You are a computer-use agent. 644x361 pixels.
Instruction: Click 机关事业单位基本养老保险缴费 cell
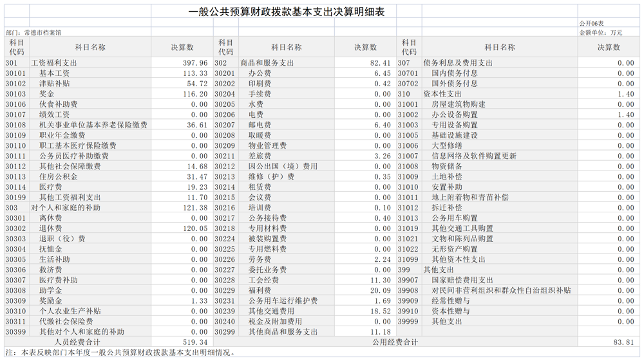click(x=93, y=125)
